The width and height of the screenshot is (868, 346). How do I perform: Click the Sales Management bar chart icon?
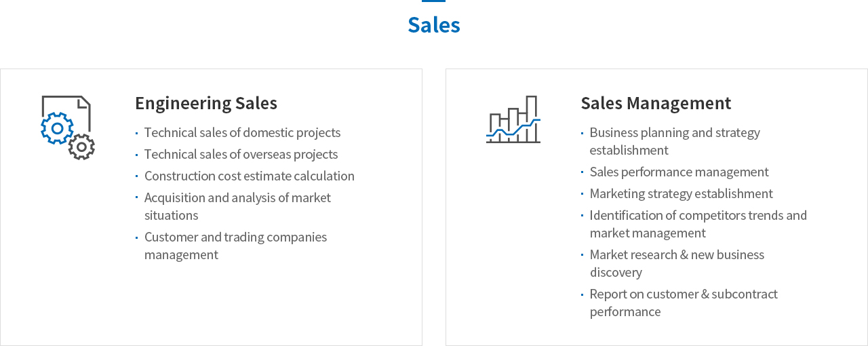(x=513, y=119)
